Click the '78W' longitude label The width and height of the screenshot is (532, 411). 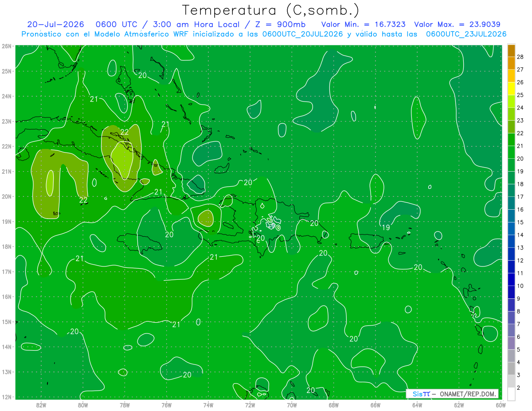[x=125, y=404]
